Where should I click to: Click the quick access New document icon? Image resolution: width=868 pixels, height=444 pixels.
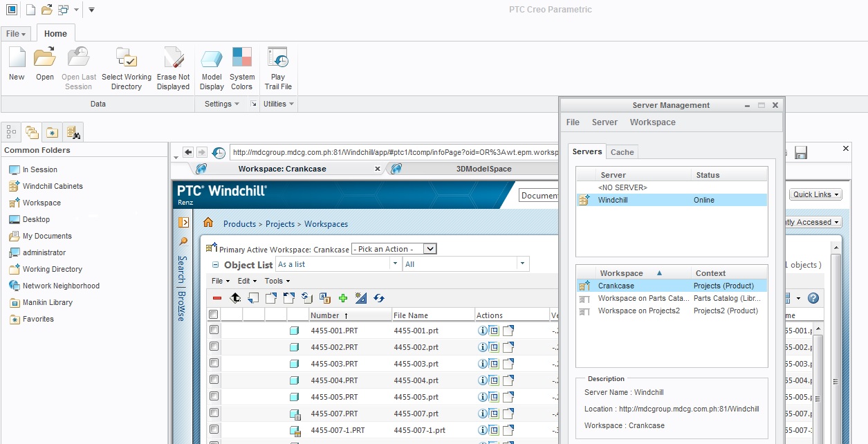pos(30,10)
